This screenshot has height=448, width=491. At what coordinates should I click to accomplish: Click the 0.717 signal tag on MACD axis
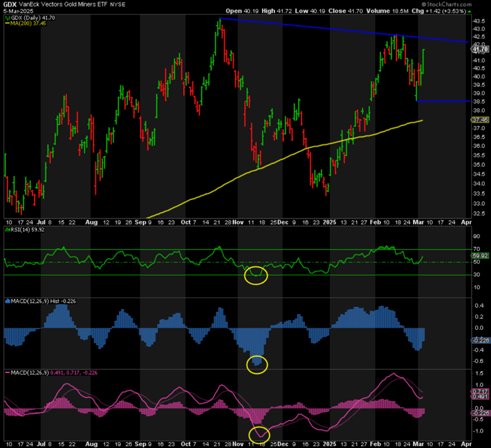point(480,391)
